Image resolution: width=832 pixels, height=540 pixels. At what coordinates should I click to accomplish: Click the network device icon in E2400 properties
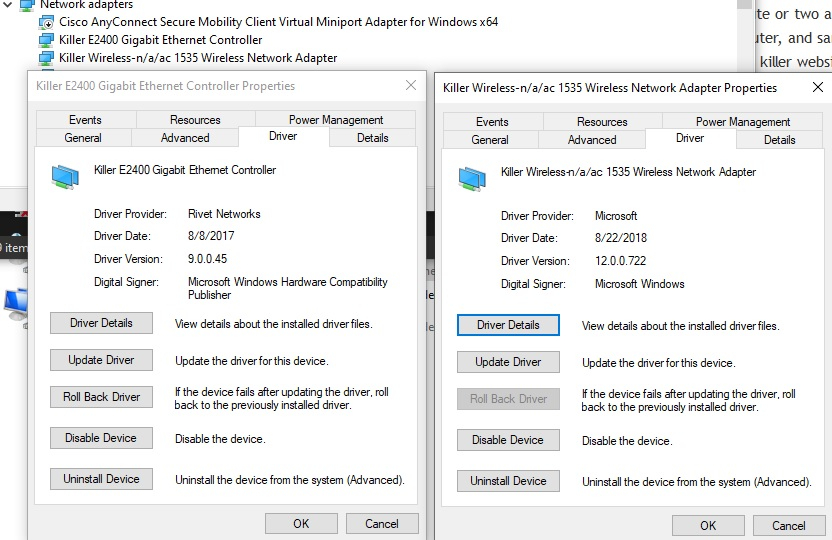pos(65,177)
